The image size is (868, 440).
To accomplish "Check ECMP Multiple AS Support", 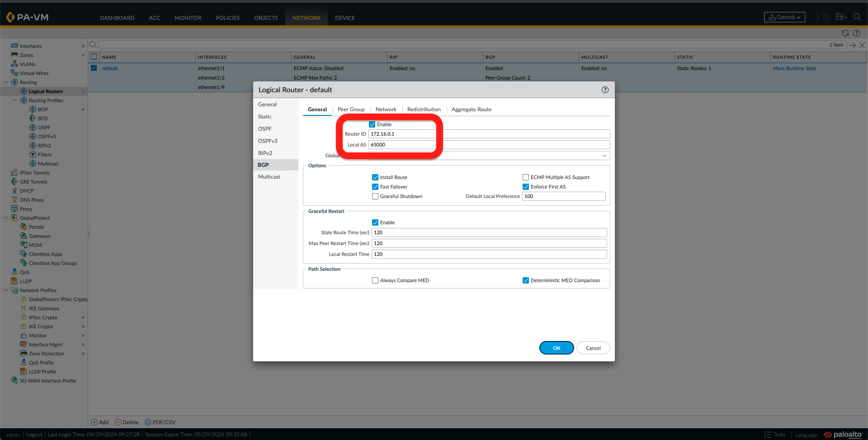I will coord(526,177).
